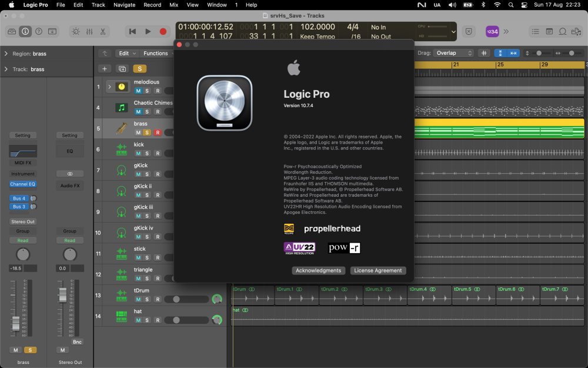The image size is (588, 368).
Task: Click the Bus 4 send slot
Action: tap(19, 198)
